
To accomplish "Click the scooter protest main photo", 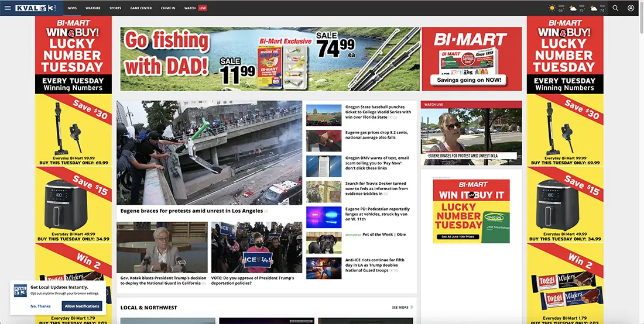I will pos(209,153).
